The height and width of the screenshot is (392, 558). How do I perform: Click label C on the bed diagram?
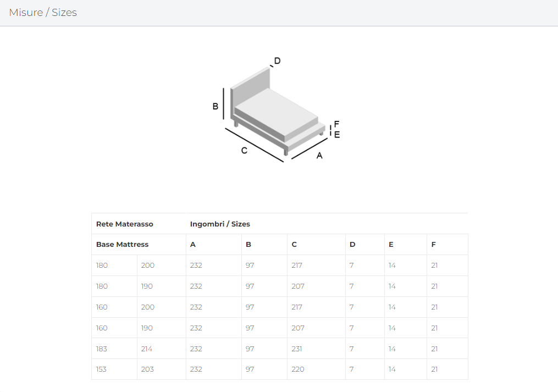(x=244, y=151)
